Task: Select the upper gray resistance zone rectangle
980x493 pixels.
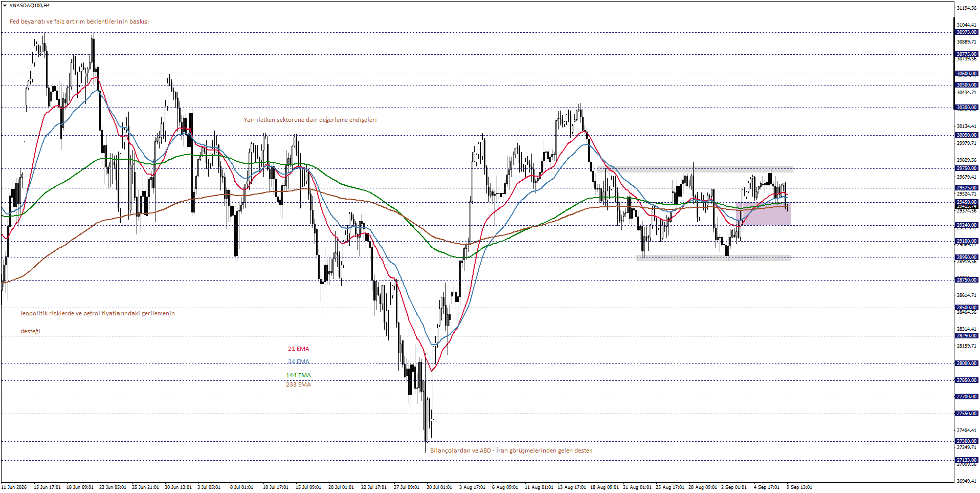Action: (695, 169)
